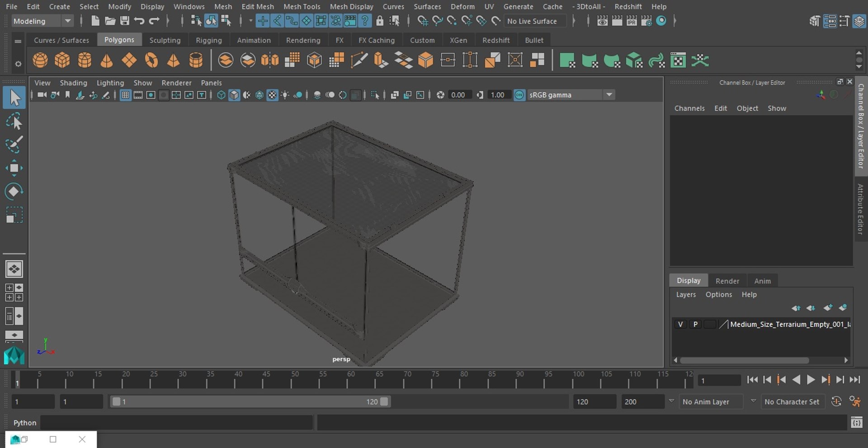Switch to the Render layer tab
The width and height of the screenshot is (868, 448).
click(727, 281)
